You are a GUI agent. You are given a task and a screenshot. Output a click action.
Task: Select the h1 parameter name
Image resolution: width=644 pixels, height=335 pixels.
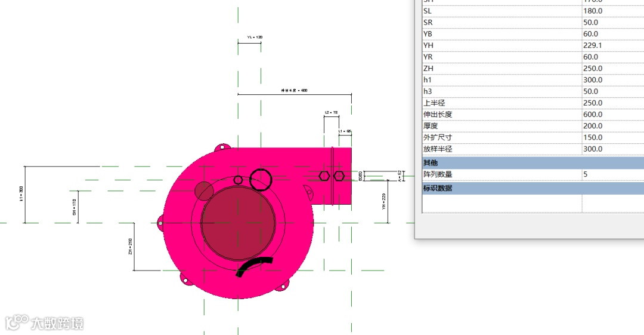[428, 80]
